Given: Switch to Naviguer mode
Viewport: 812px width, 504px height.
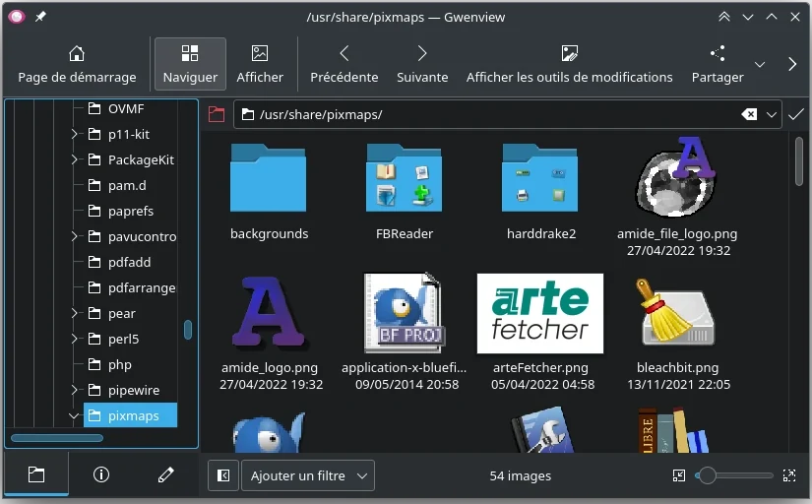Looking at the screenshot, I should point(190,64).
